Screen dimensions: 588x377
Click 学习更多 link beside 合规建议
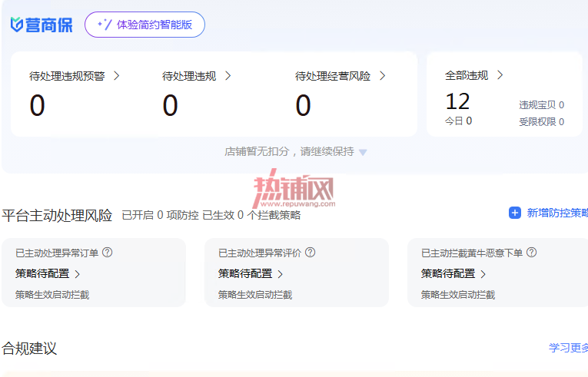pos(569,348)
